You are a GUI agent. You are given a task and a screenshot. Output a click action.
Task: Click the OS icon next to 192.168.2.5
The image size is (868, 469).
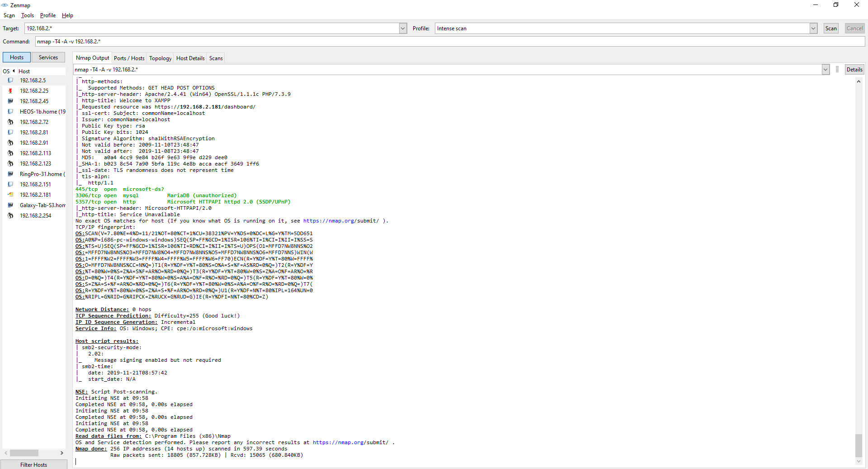(10, 81)
